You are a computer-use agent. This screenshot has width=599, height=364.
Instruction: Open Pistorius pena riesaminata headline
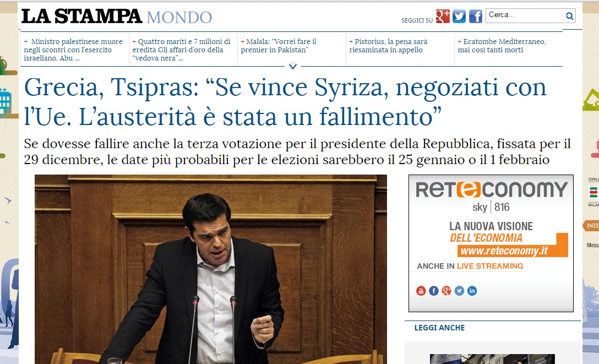point(388,46)
